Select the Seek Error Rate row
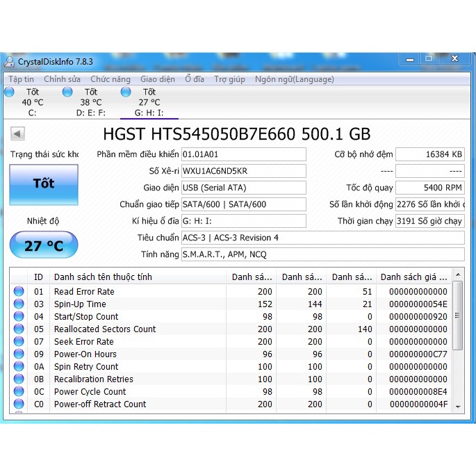This screenshot has height=476, width=476. [x=231, y=341]
